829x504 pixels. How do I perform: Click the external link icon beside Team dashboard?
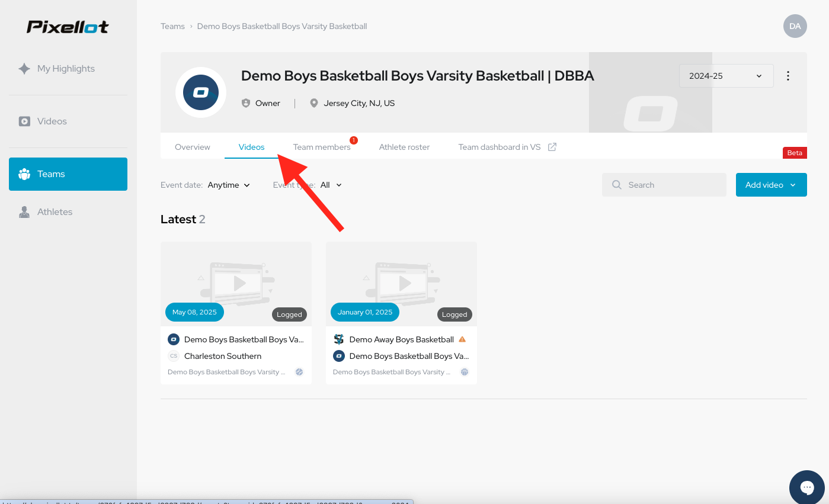click(x=552, y=147)
